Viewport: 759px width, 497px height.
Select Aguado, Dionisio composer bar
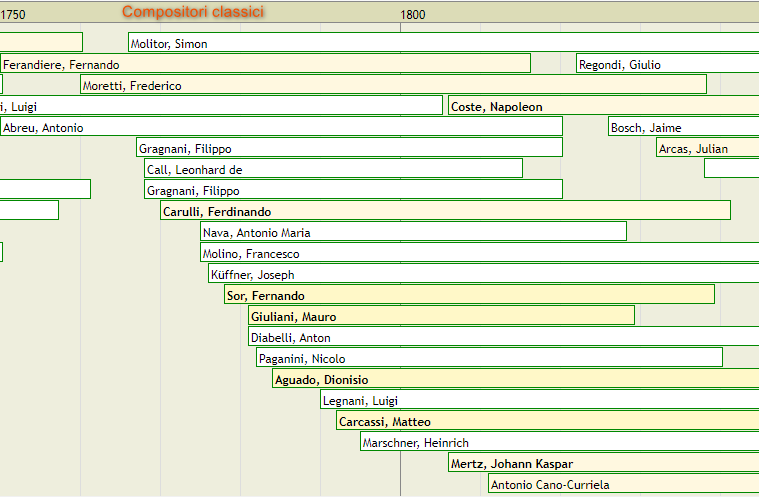click(516, 378)
